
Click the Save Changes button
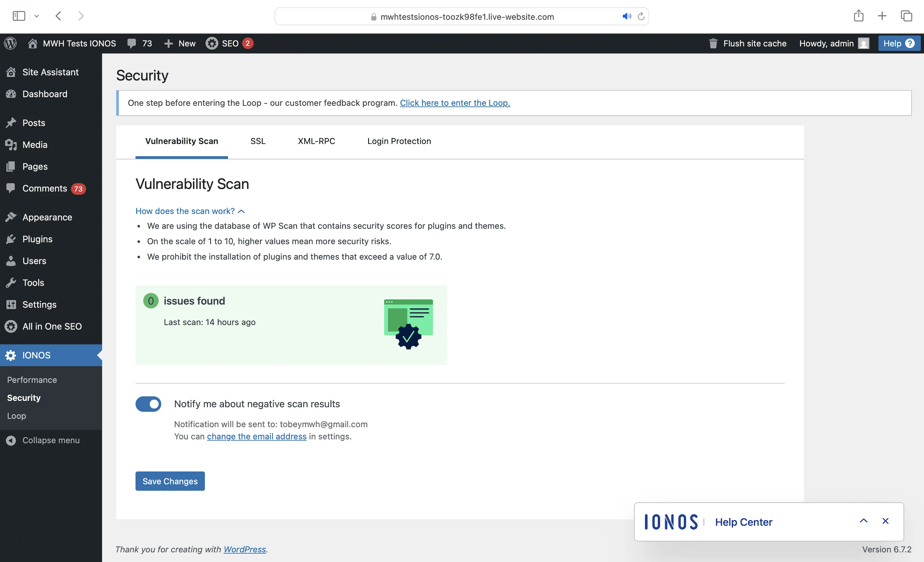170,481
